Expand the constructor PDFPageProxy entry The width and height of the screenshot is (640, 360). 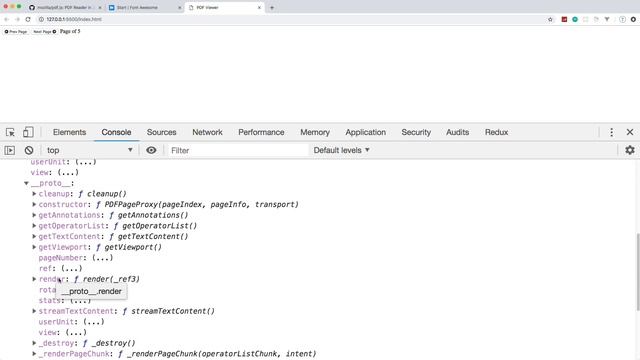[34, 204]
